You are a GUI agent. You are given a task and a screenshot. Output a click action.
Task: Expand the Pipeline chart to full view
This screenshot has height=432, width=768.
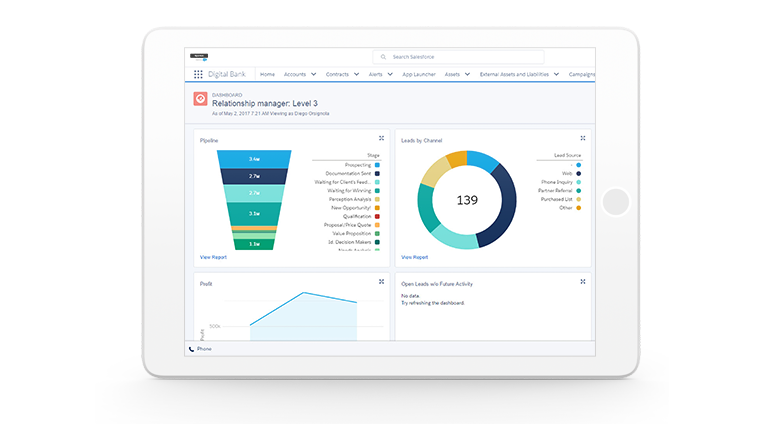[381, 139]
